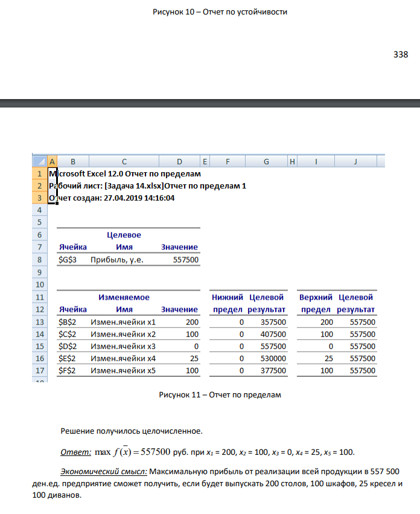Image resolution: width=420 pixels, height=514 pixels.
Task: Click lower limit target result 357500
Action: pyautogui.click(x=273, y=322)
